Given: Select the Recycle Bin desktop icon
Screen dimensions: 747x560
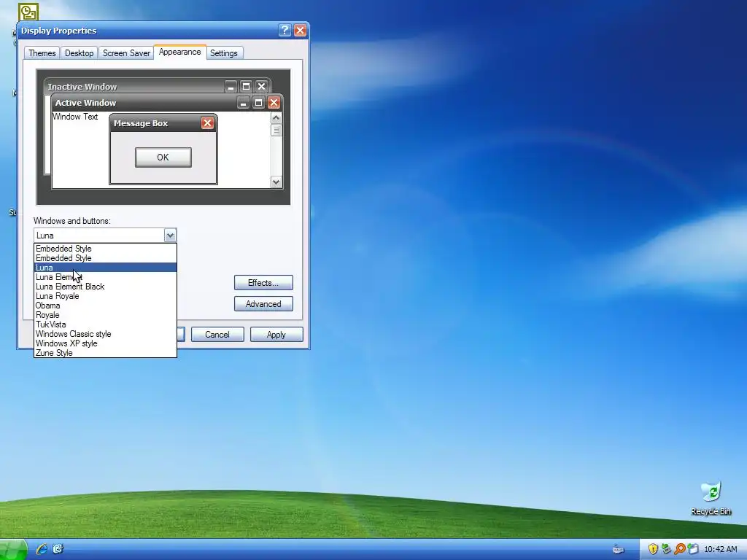Looking at the screenshot, I should point(711,499).
